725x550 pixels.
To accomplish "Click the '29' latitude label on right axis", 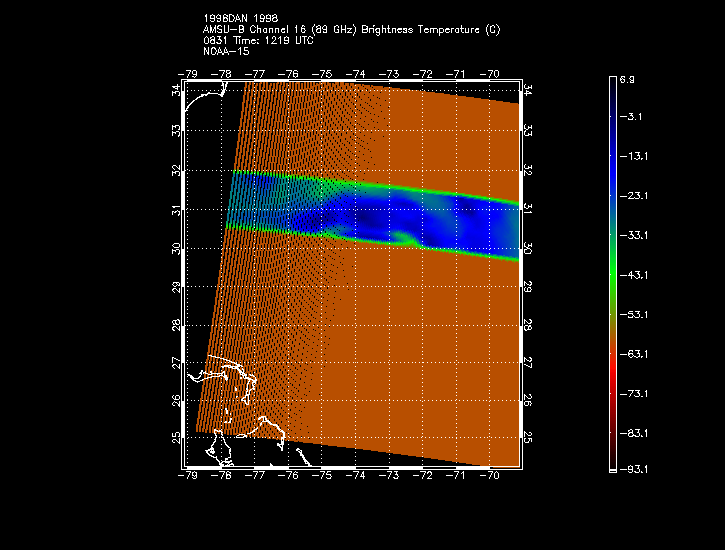I will (x=528, y=287).
